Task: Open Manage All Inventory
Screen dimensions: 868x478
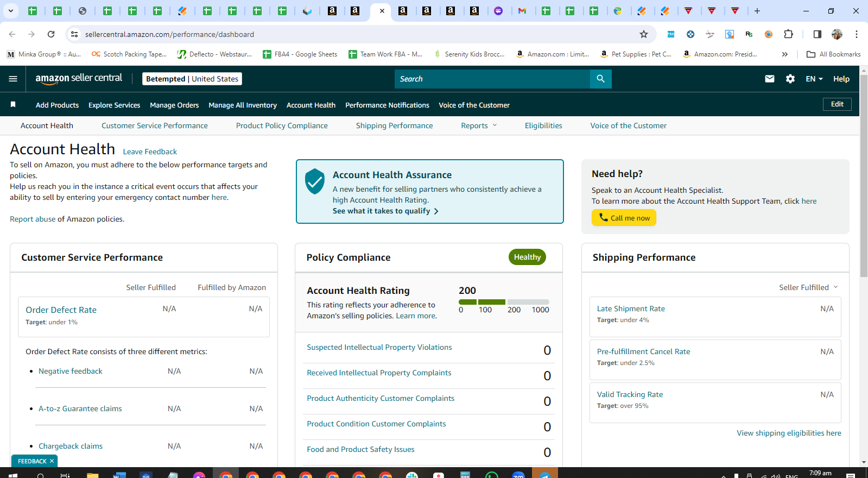Action: point(243,105)
